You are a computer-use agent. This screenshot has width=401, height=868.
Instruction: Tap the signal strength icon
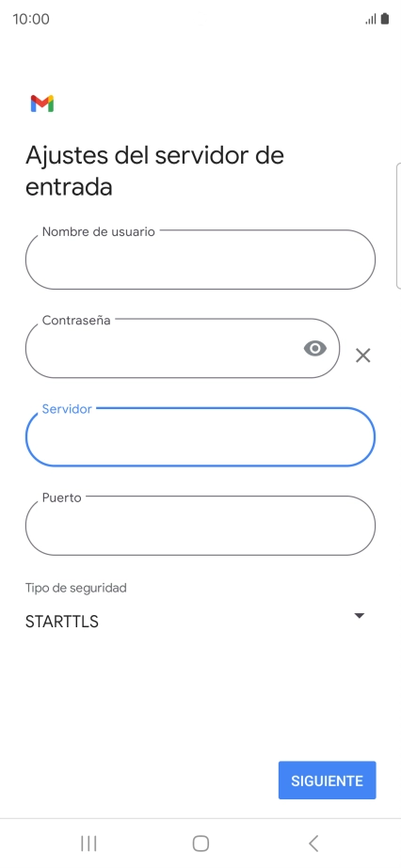click(371, 20)
